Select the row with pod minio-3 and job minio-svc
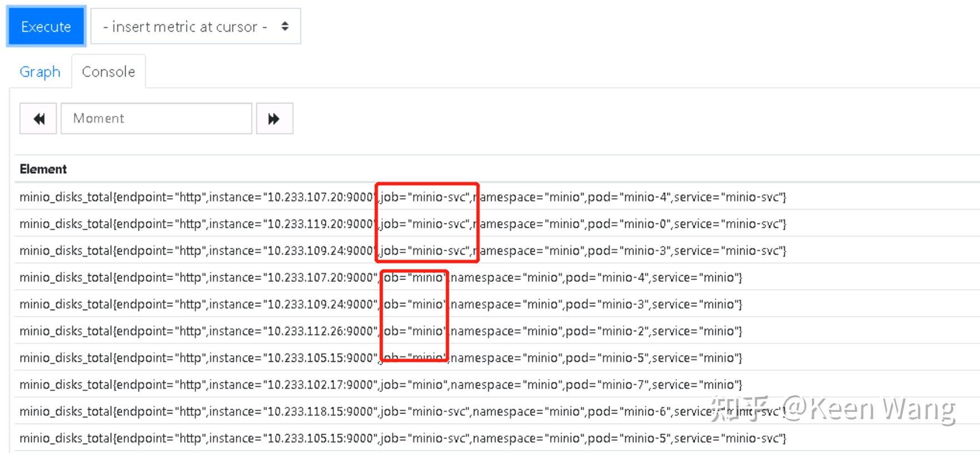 [x=497, y=250]
